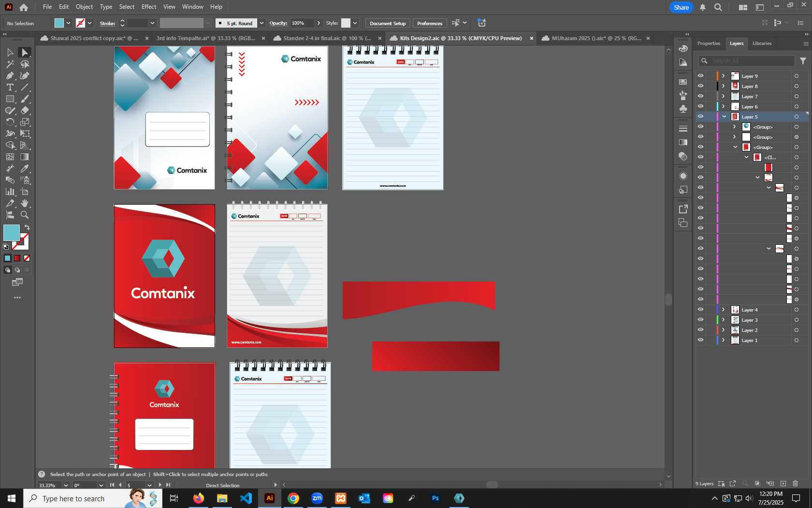The height and width of the screenshot is (508, 812).
Task: Select the Selection tool arrow
Action: click(10, 52)
